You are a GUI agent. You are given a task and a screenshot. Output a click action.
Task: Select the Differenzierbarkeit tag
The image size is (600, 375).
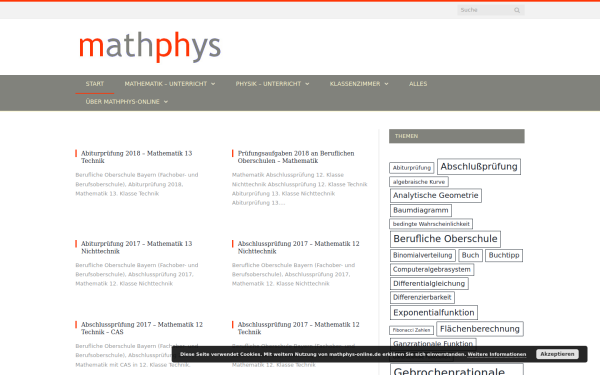(x=422, y=297)
